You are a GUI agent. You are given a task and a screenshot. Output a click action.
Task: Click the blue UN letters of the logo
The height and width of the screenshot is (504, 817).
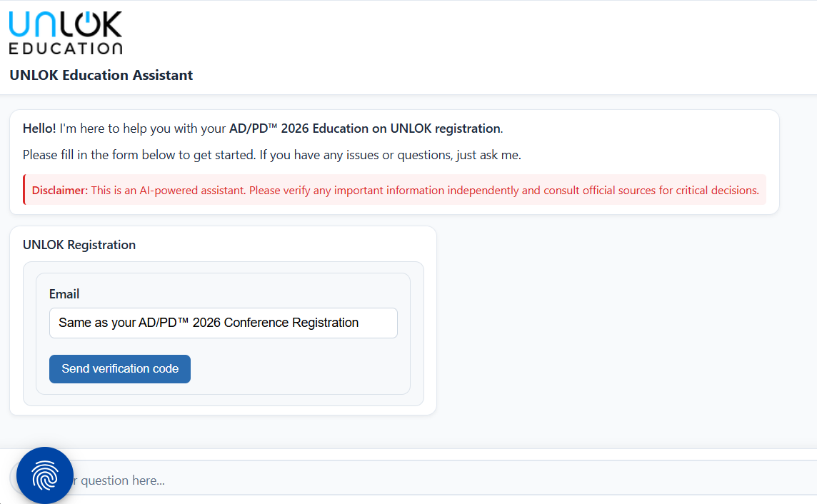[32, 24]
